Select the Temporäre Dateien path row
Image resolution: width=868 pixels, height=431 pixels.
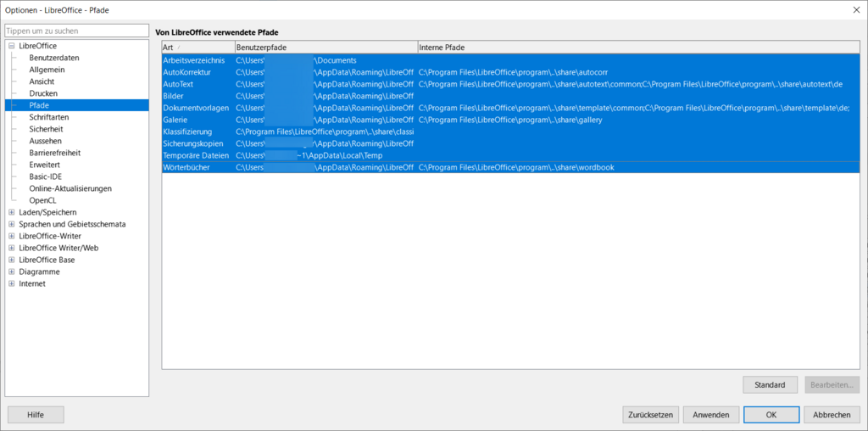coord(511,155)
